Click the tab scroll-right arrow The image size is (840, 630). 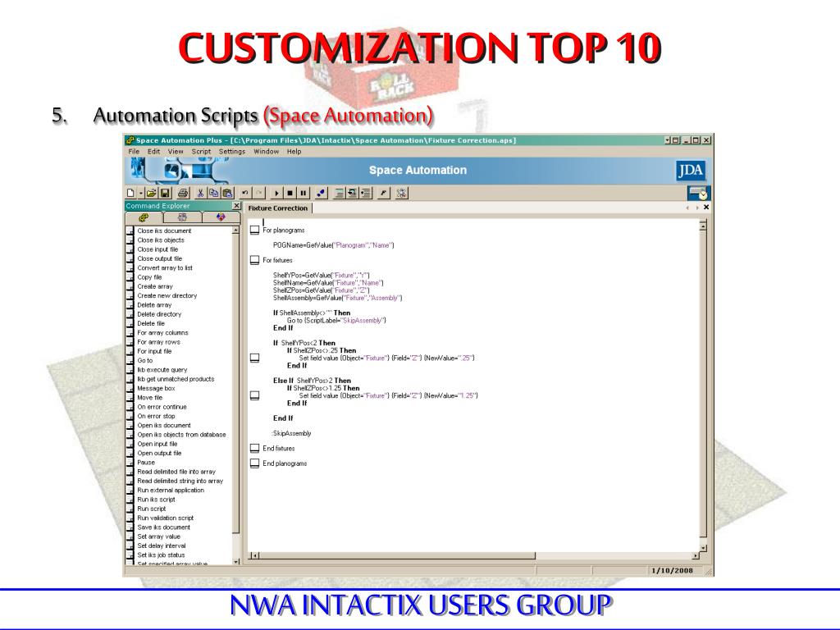click(x=697, y=208)
